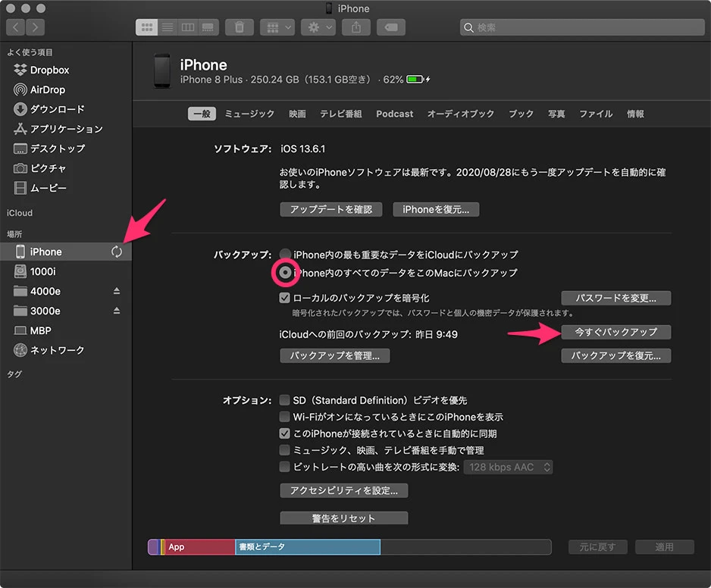The image size is (711, 588).
Task: Go back with the left arrow
Action: (16, 27)
